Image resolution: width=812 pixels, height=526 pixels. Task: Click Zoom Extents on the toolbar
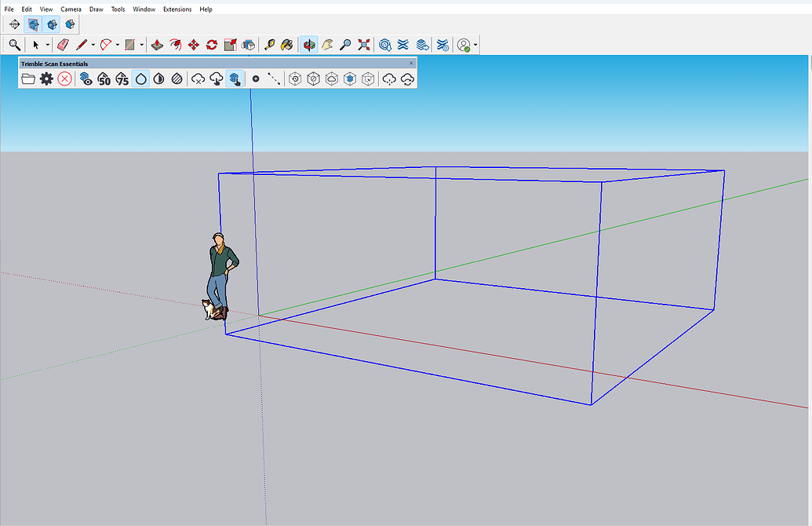point(363,45)
